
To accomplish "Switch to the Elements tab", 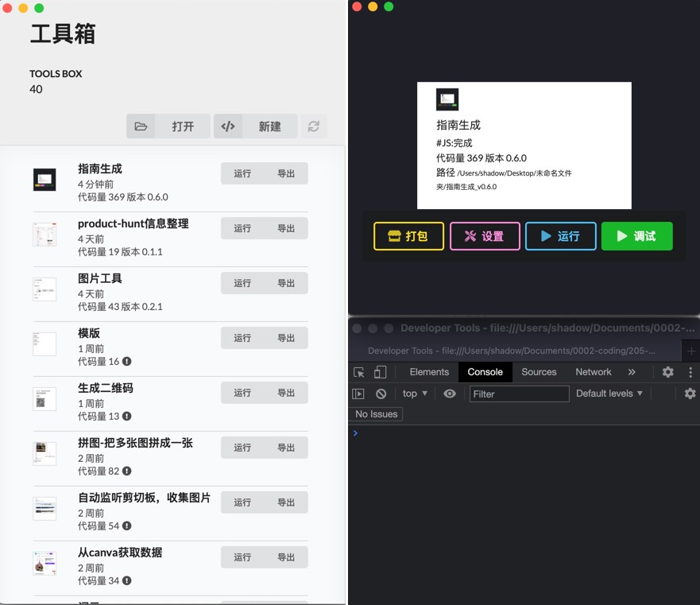I will [429, 371].
